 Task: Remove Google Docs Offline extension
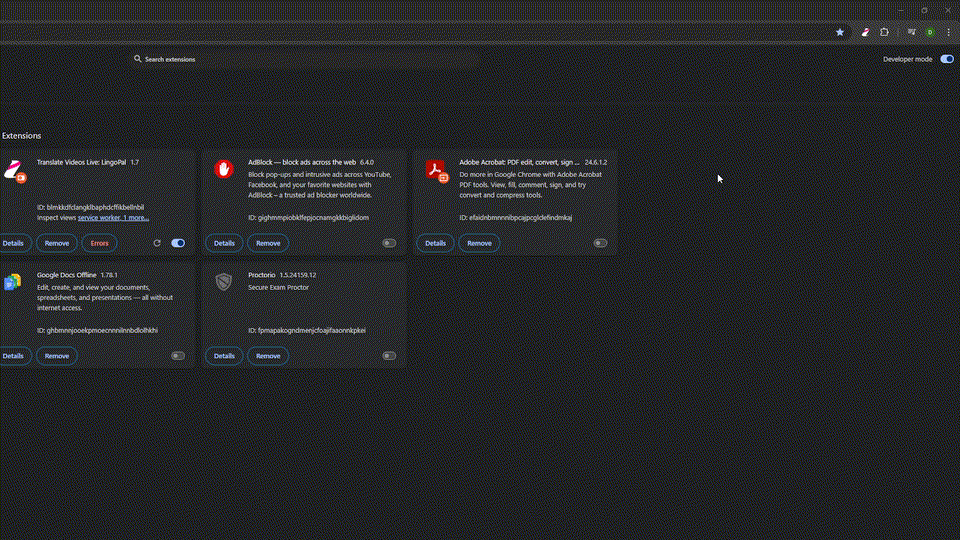point(57,356)
